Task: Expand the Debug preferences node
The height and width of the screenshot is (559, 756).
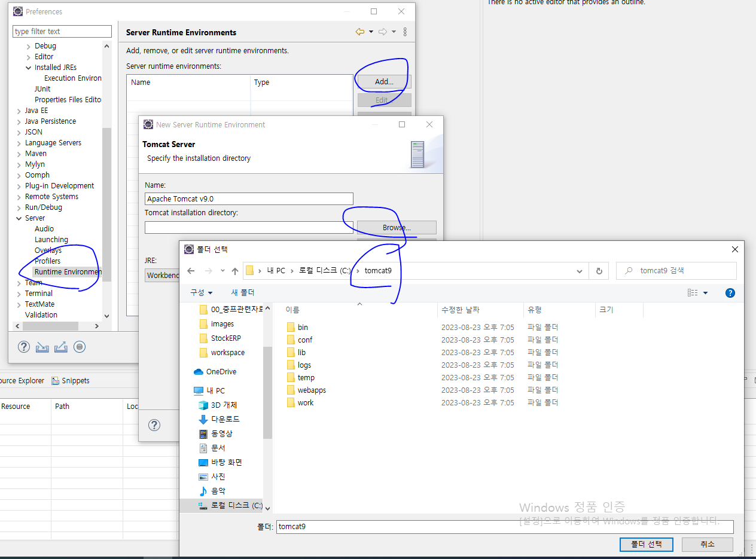Action: 28,46
